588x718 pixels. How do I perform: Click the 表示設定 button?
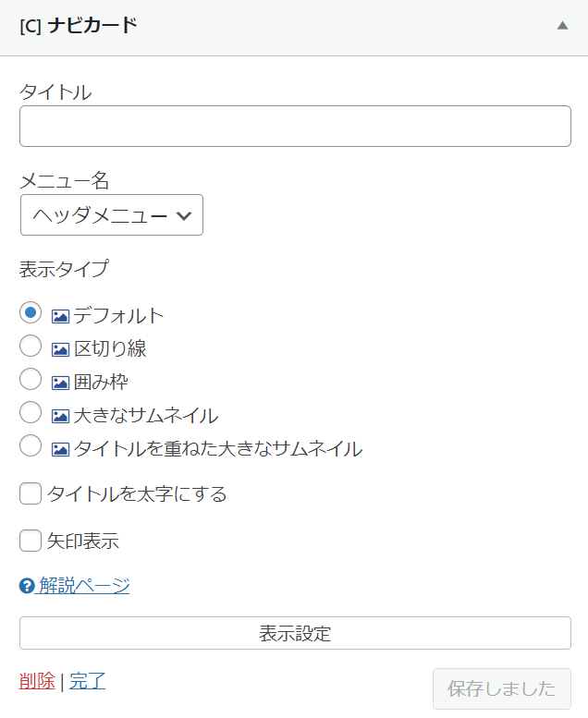pyautogui.click(x=295, y=633)
